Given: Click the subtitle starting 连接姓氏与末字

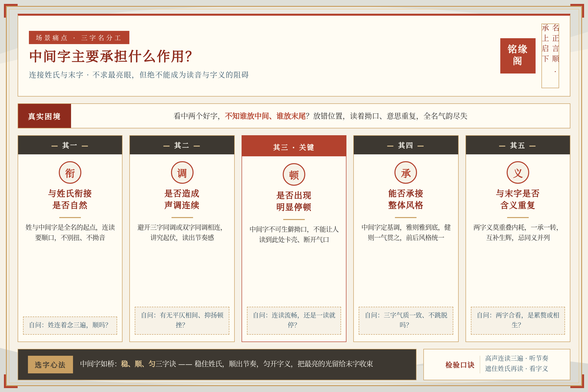Looking at the screenshot, I should point(139,75).
